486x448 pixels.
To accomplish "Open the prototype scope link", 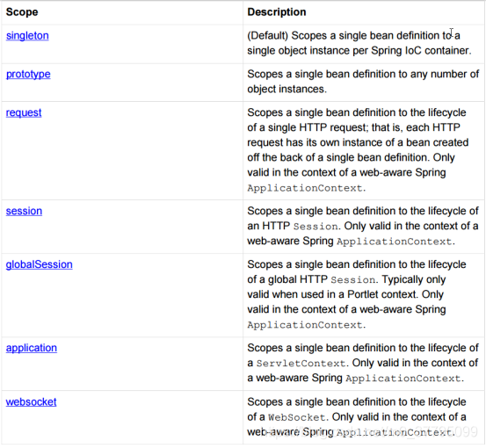I will tap(28, 75).
